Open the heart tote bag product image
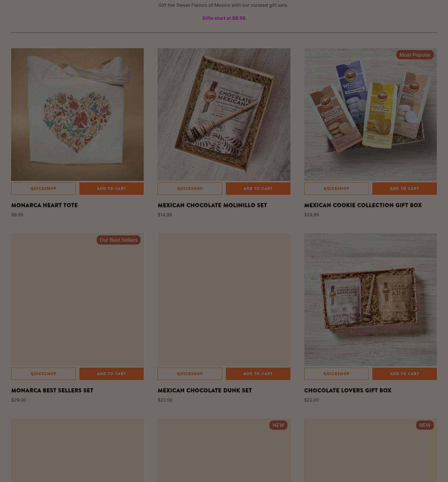This screenshot has width=448, height=482. pyautogui.click(x=77, y=114)
